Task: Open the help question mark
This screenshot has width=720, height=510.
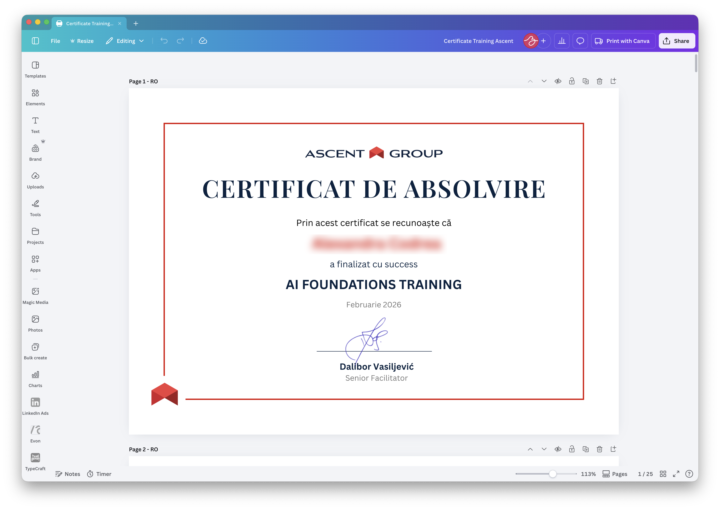Action: coord(689,474)
